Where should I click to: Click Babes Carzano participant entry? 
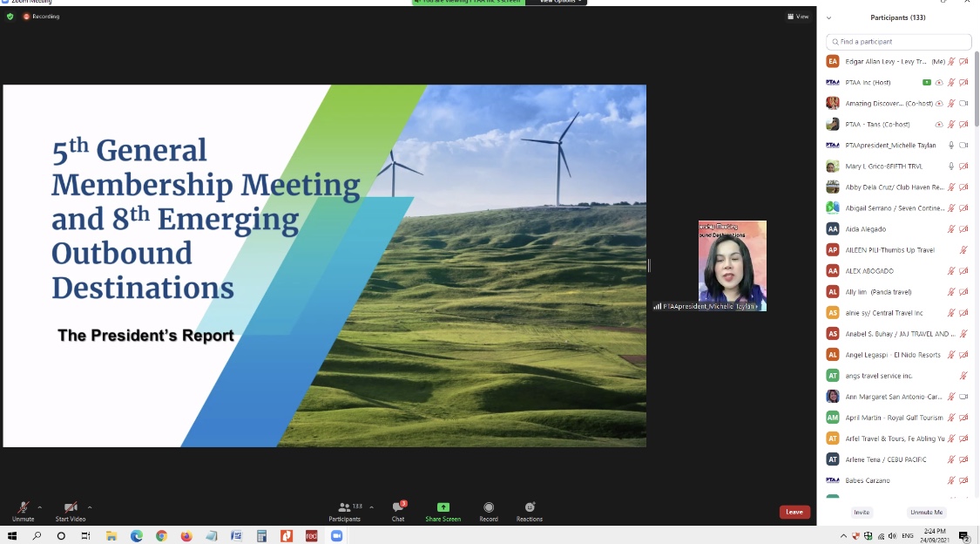(897, 480)
